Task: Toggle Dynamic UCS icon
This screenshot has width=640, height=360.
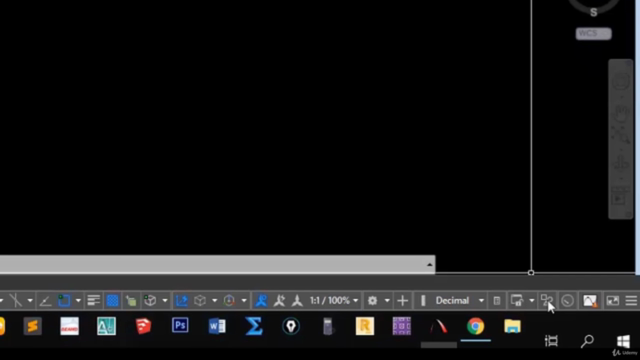Action: coord(181,301)
